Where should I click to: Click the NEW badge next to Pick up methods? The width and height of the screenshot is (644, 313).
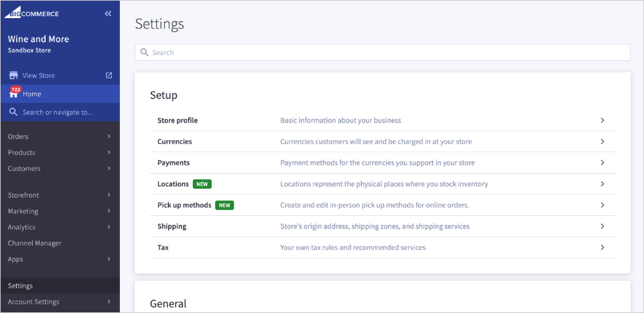click(224, 205)
